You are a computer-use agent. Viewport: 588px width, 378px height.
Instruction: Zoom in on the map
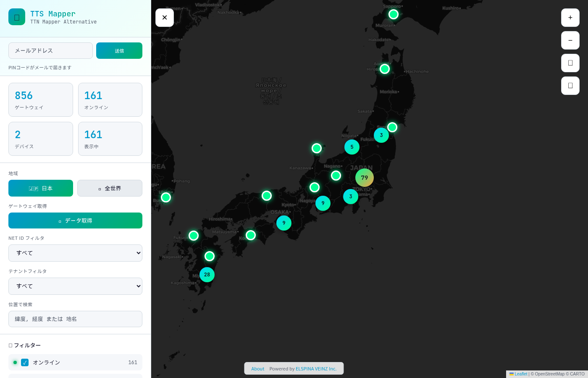pos(570,18)
